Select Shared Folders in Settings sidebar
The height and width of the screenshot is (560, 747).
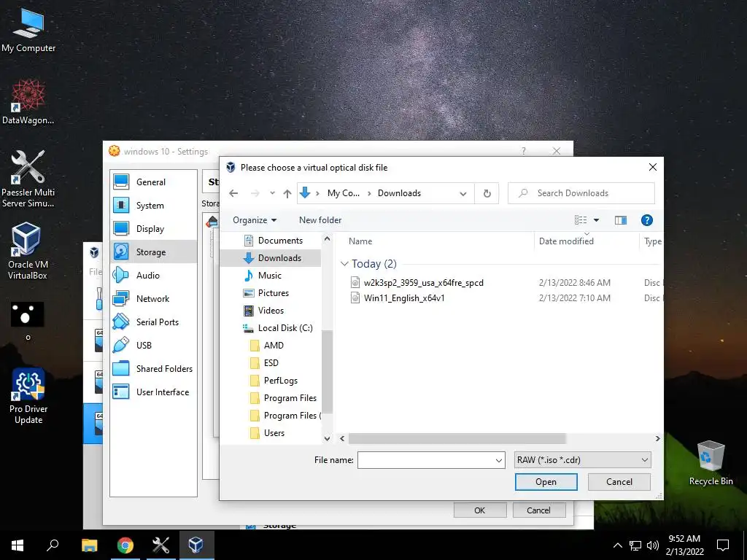153,368
